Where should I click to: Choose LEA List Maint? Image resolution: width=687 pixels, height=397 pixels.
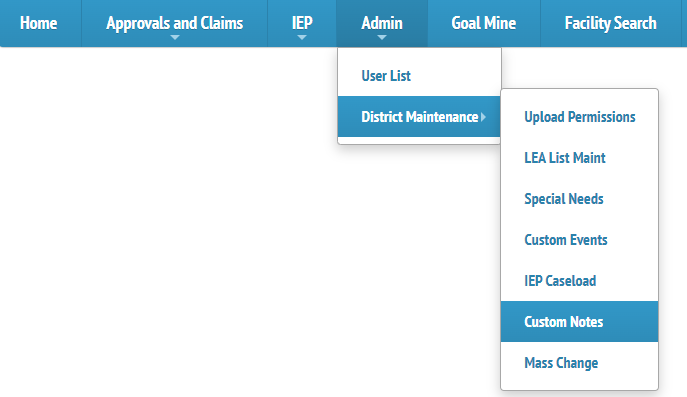579,158
